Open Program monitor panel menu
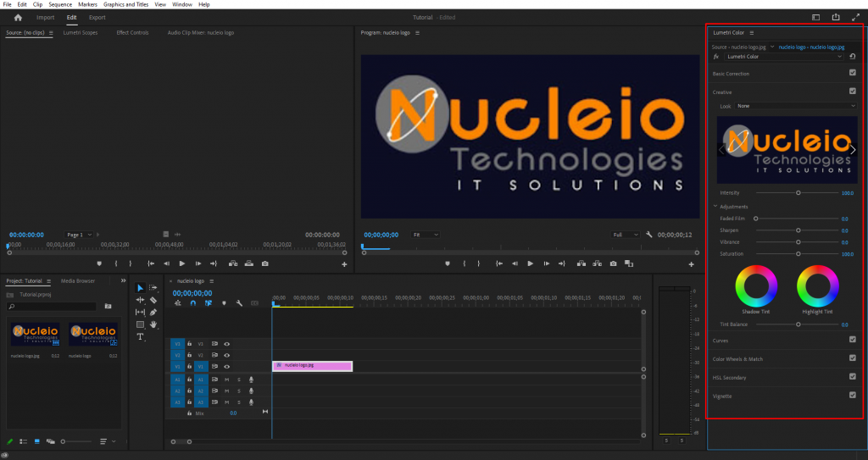Image resolution: width=868 pixels, height=460 pixels. tap(417, 33)
